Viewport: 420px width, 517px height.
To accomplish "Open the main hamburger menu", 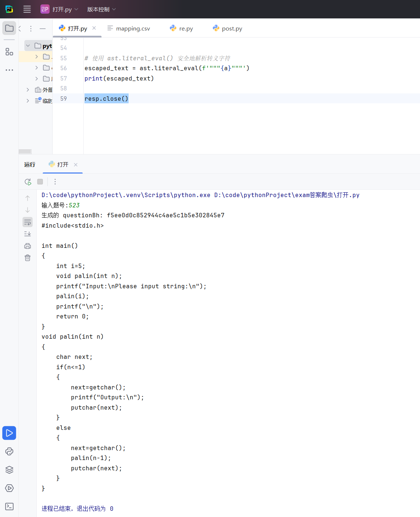I will [x=27, y=9].
